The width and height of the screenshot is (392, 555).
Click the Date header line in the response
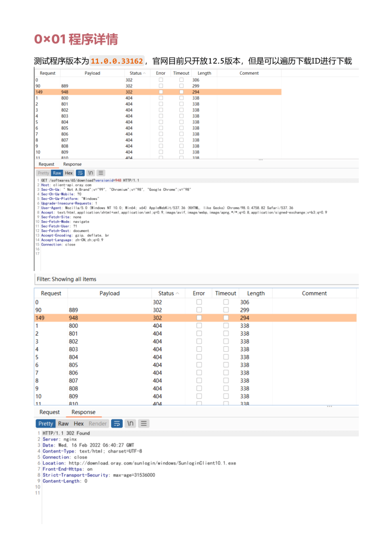click(x=88, y=446)
